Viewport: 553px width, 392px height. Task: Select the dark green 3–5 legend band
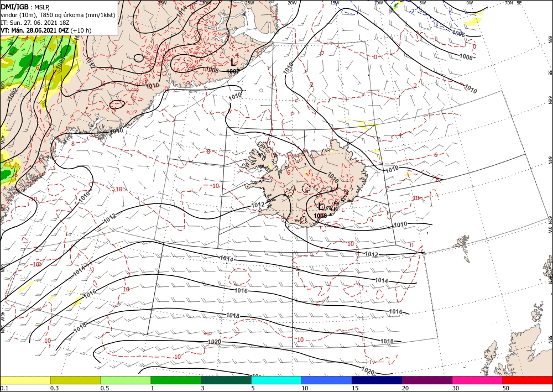(226, 380)
